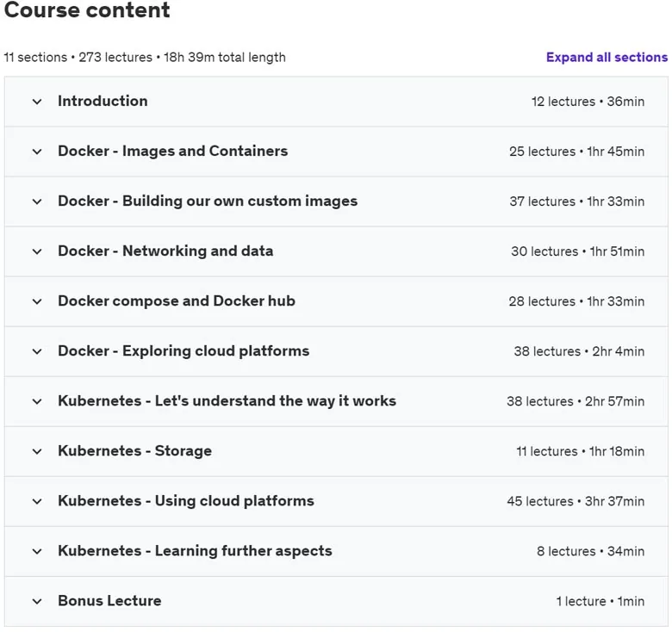The image size is (672, 632).
Task: Expand chevron for Docker - Exploring cloud platforms
Action: (x=37, y=351)
